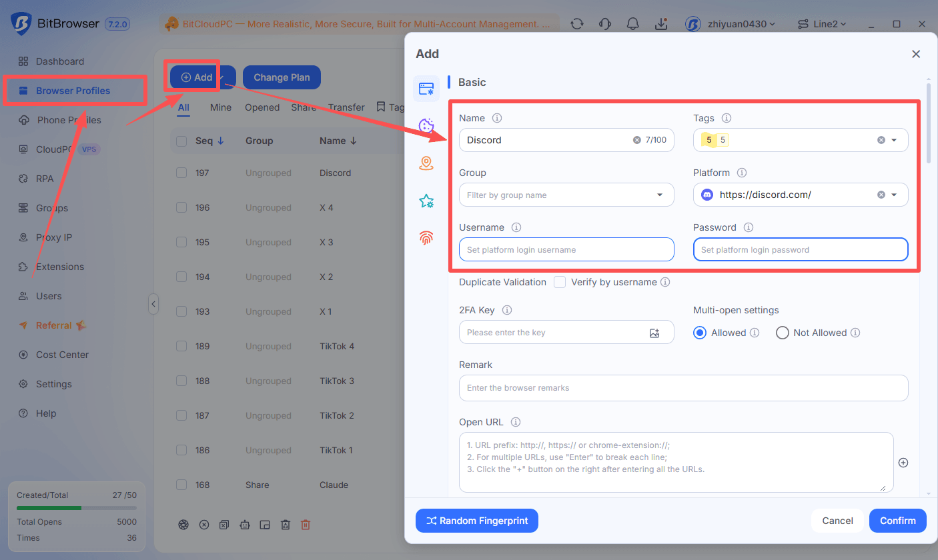Expand the Tags dropdown

click(894, 140)
